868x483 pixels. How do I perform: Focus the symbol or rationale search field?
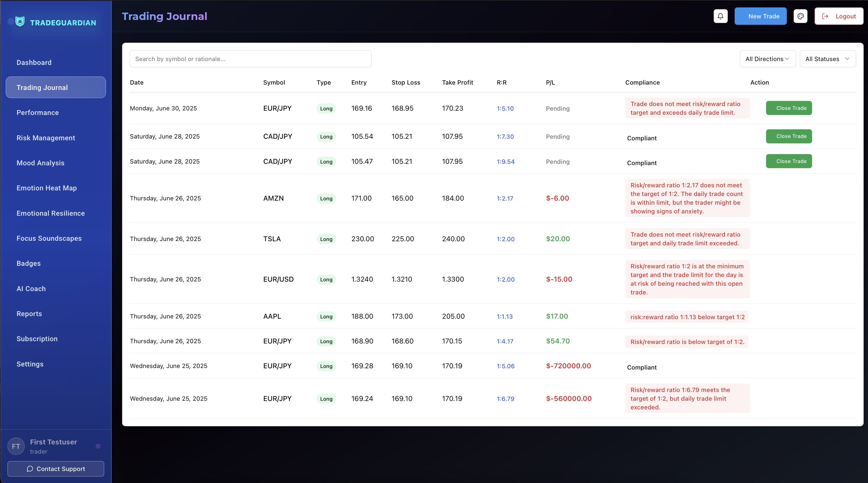250,59
